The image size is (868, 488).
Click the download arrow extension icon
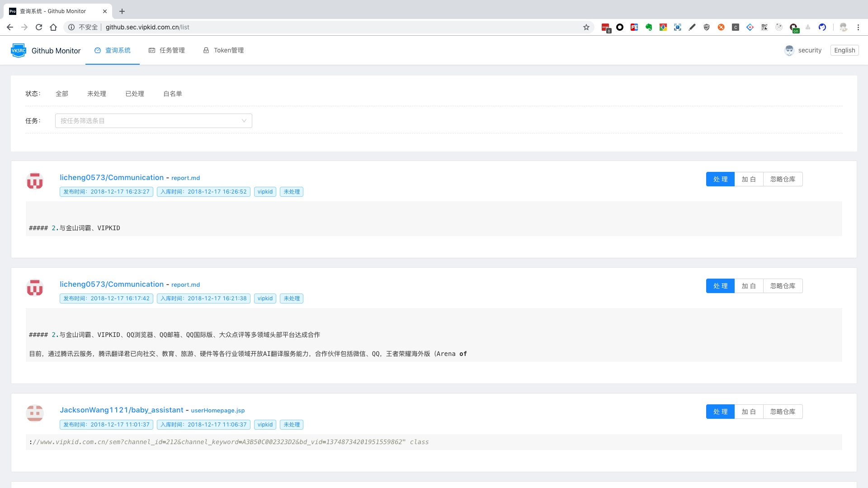(663, 27)
